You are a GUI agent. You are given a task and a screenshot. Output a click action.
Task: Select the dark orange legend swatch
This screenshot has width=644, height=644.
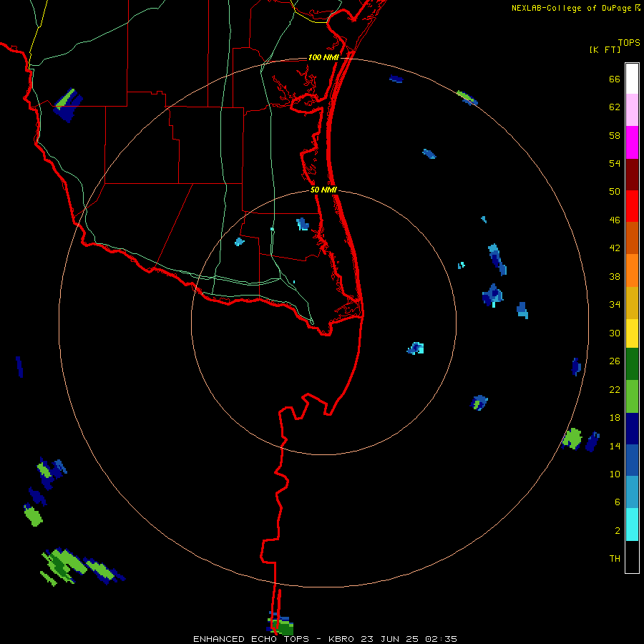[632, 238]
